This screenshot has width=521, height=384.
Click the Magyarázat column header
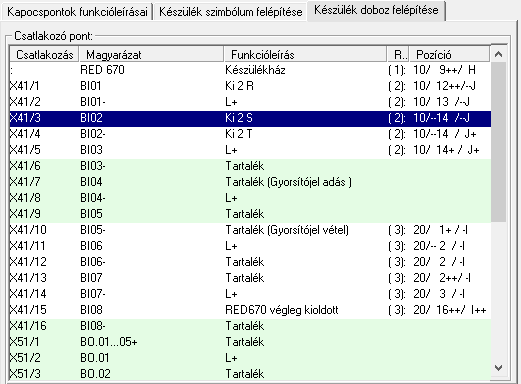(x=151, y=54)
